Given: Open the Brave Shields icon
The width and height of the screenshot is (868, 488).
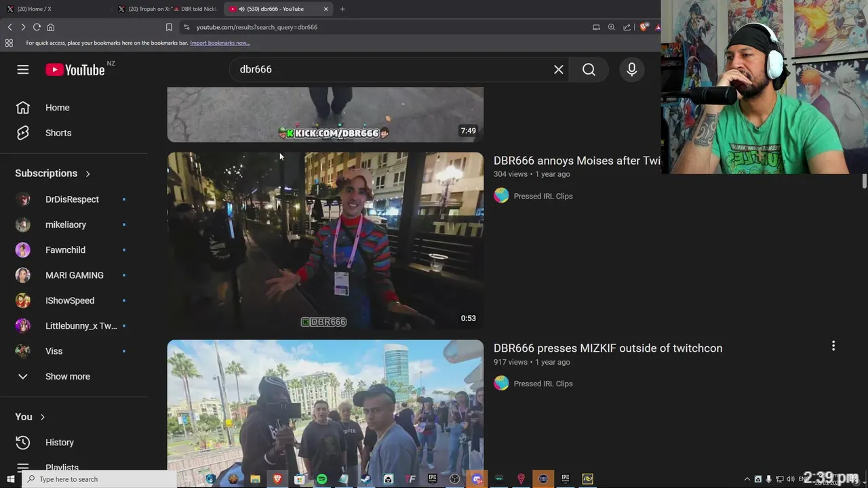Looking at the screenshot, I should click(644, 27).
